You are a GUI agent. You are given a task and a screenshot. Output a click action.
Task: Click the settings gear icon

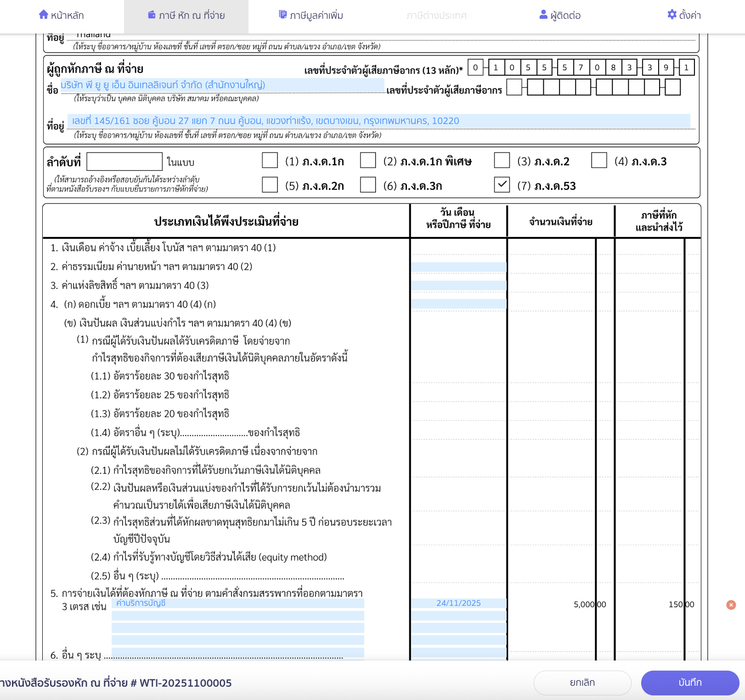coord(672,15)
